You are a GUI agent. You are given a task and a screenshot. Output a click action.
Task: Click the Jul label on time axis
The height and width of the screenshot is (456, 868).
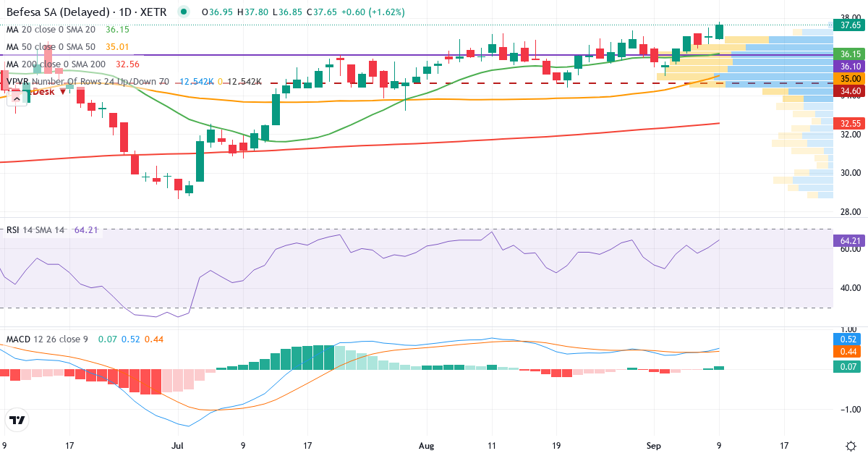click(x=179, y=445)
